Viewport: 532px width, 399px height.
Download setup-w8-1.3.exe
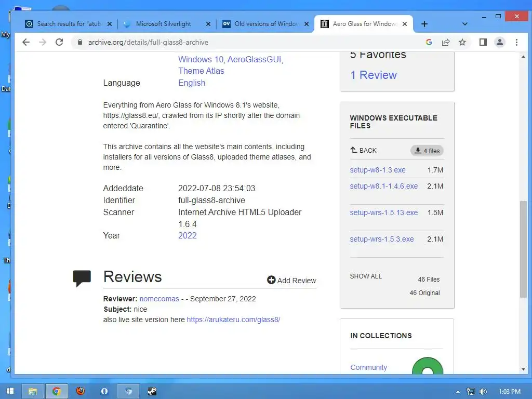pyautogui.click(x=378, y=170)
